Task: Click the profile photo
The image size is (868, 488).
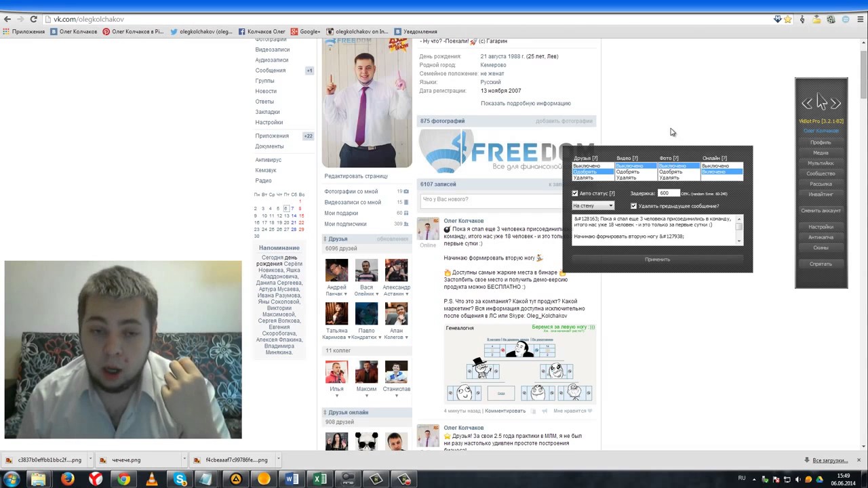Action: coord(367,102)
